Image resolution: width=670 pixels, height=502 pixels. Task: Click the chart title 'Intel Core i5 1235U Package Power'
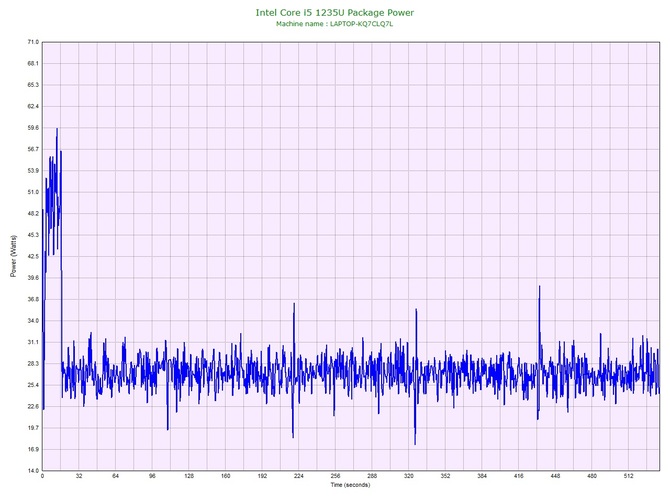(x=335, y=13)
